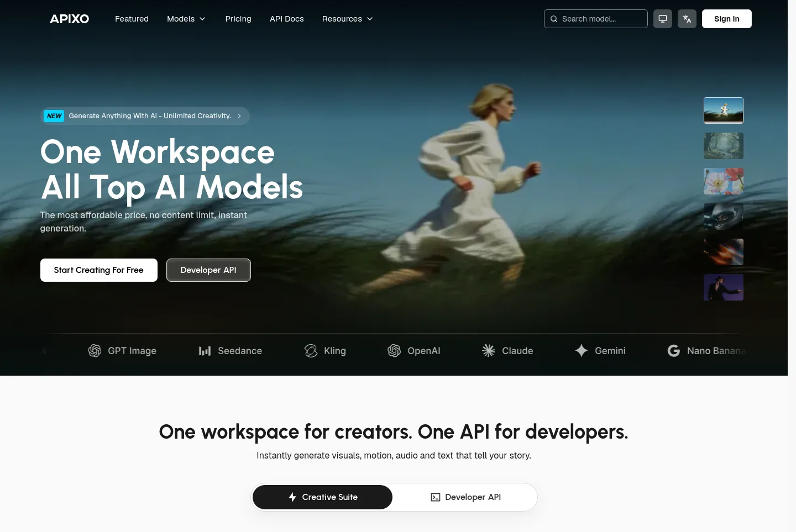
Task: Click the OpenAI logo icon
Action: pos(394,351)
